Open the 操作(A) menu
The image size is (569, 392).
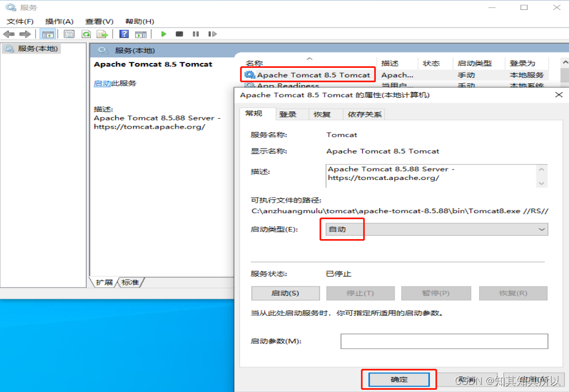pyautogui.click(x=59, y=22)
